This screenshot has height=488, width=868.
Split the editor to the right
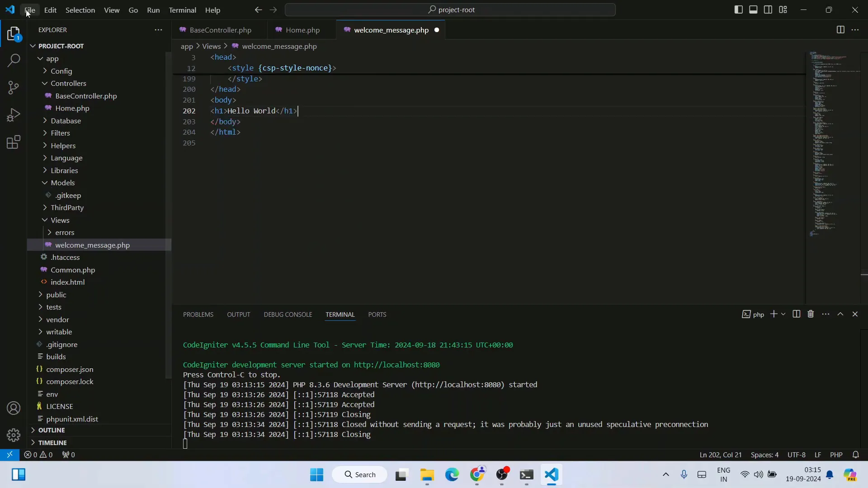[x=840, y=30]
